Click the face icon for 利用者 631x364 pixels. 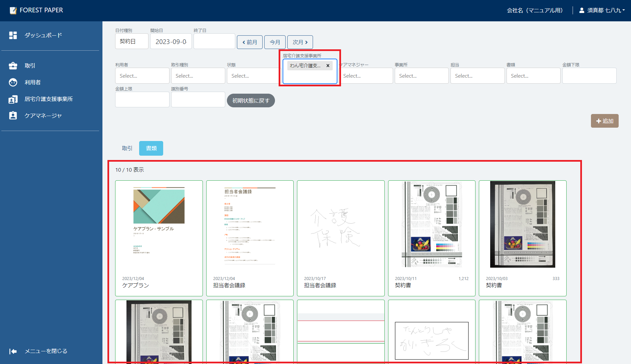pyautogui.click(x=13, y=82)
